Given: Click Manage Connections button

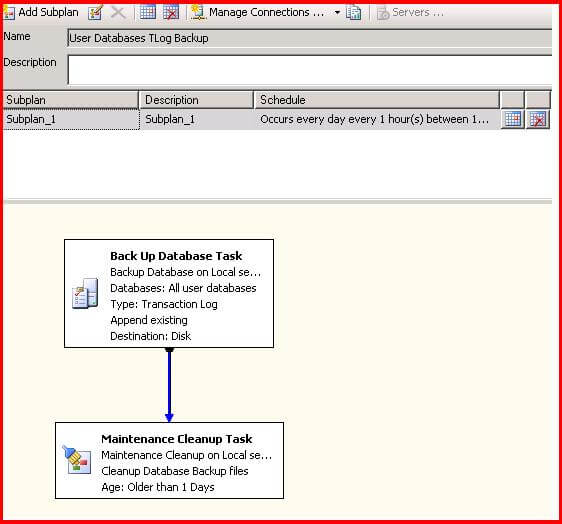Looking at the screenshot, I should click(258, 13).
